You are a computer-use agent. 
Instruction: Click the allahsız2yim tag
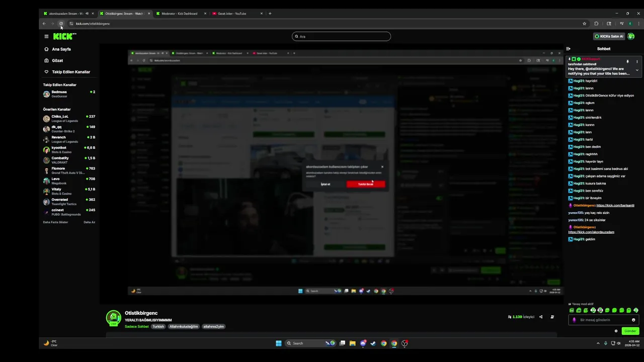[x=213, y=326]
